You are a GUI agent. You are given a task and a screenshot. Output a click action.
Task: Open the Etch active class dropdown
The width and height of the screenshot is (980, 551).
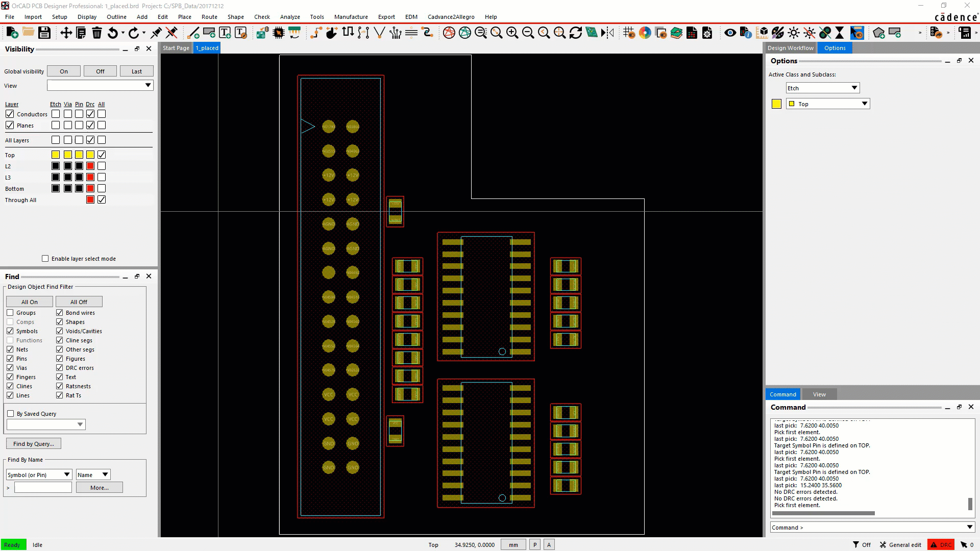pyautogui.click(x=823, y=88)
